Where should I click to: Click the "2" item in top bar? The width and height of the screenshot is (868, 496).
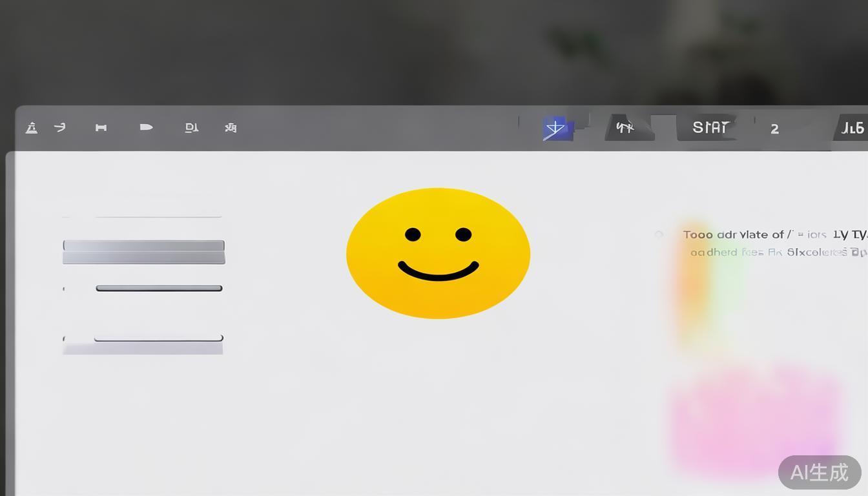774,129
